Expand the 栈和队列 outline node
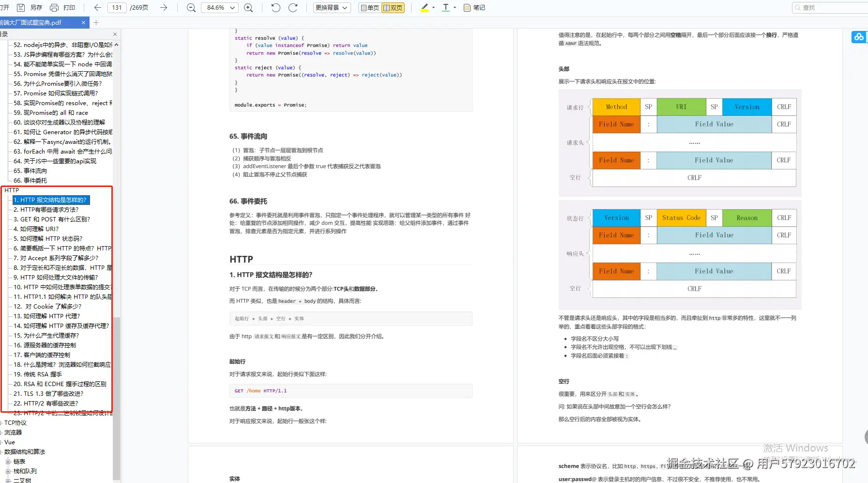 tap(8, 471)
